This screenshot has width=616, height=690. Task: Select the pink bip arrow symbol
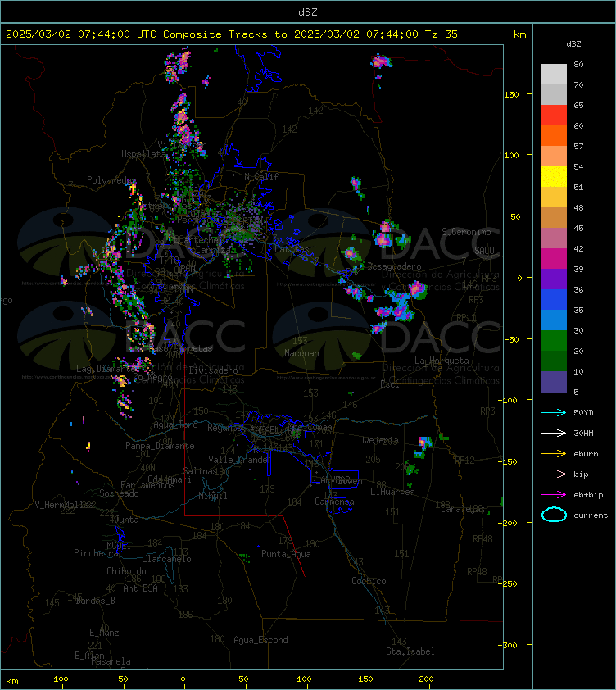point(554,474)
